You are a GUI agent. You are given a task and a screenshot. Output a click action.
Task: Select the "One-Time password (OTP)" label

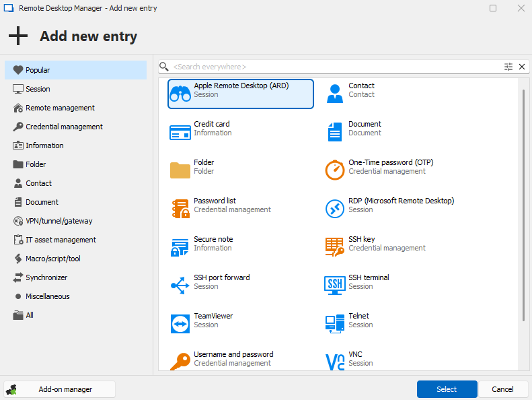click(x=391, y=162)
